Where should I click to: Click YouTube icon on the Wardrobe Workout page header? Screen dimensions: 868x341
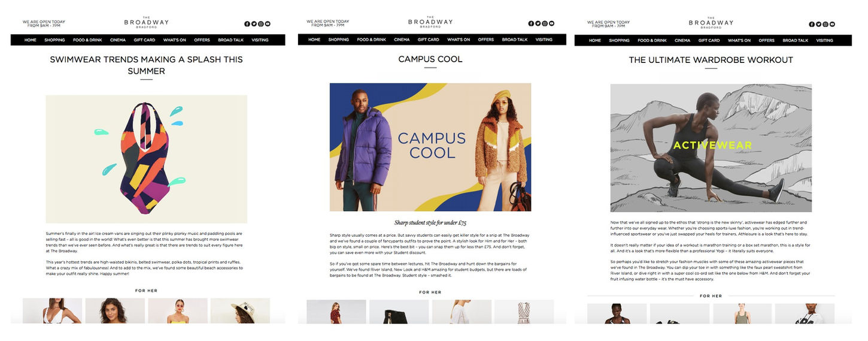pos(832,25)
